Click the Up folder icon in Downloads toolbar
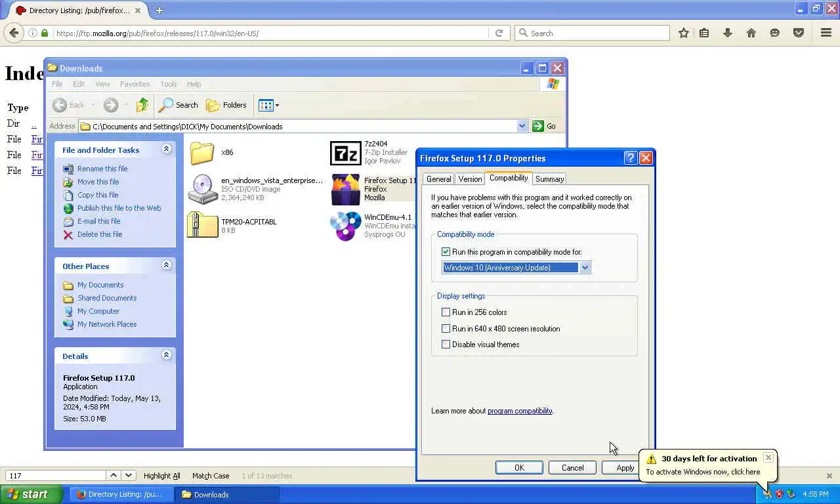 [142, 105]
